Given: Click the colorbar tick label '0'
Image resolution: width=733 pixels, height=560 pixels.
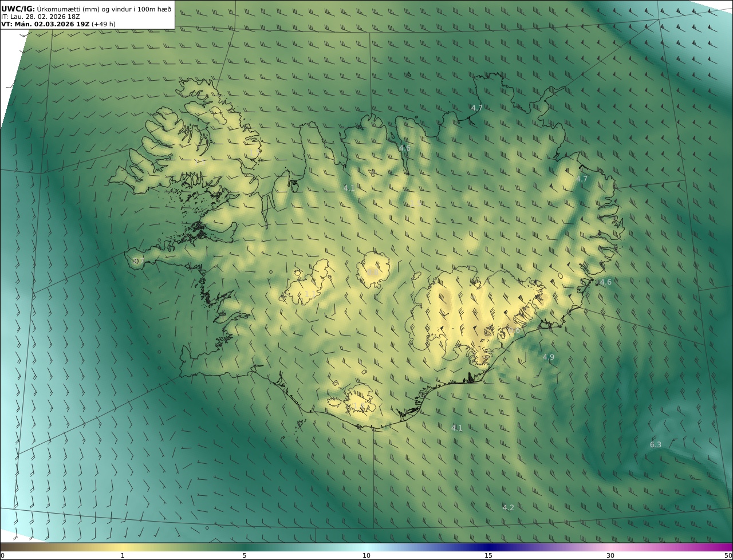Looking at the screenshot, I should pos(2,555).
